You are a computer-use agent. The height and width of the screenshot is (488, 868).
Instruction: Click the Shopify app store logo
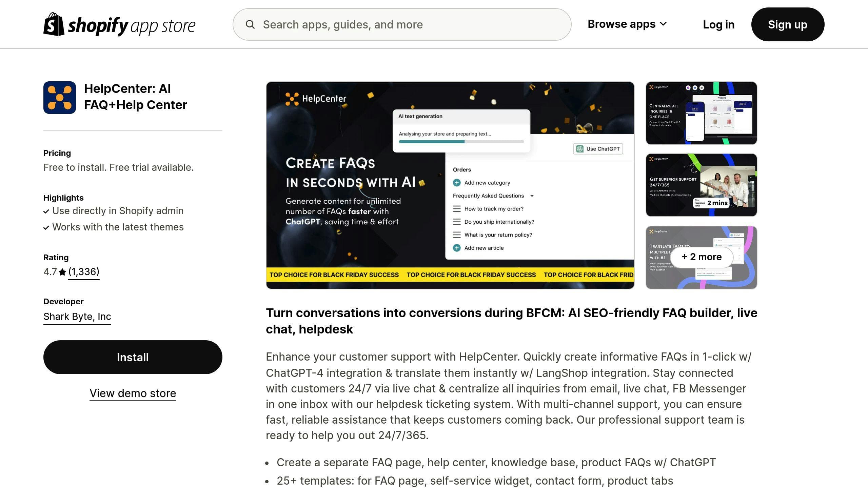click(119, 24)
